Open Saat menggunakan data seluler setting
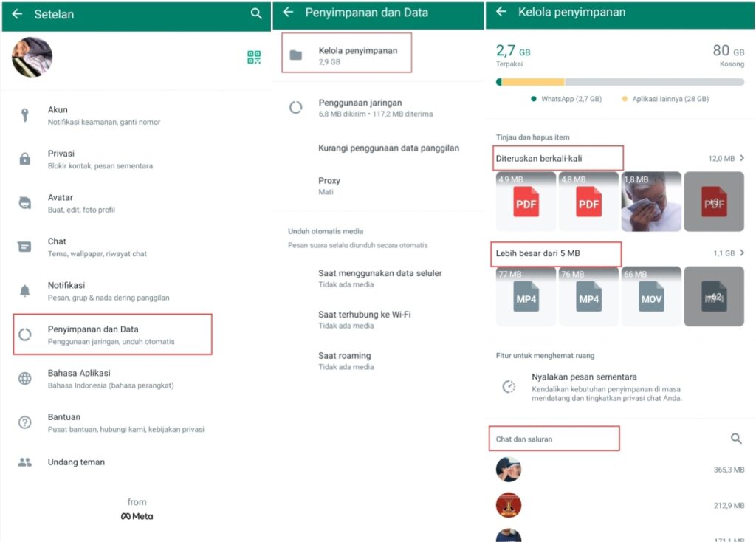 [x=379, y=278]
